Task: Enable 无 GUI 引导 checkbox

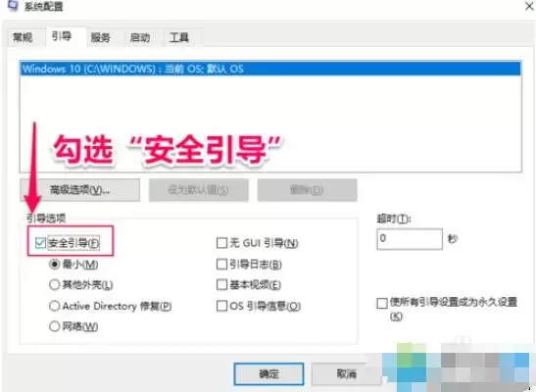Action: 221,243
